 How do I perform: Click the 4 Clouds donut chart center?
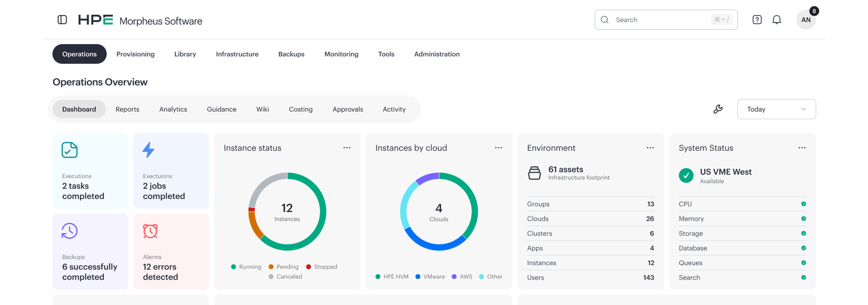pyautogui.click(x=439, y=212)
